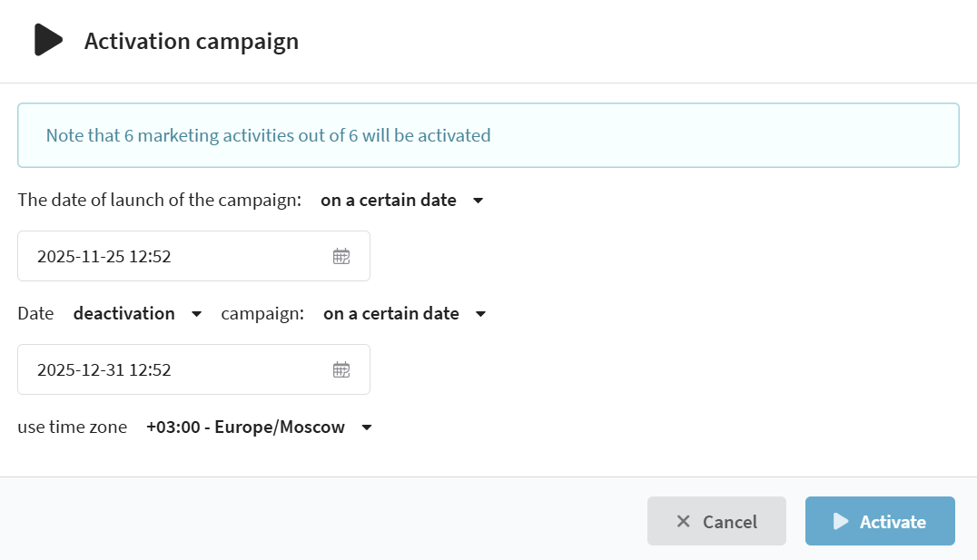Click the note about 6 marketing activities

point(268,136)
